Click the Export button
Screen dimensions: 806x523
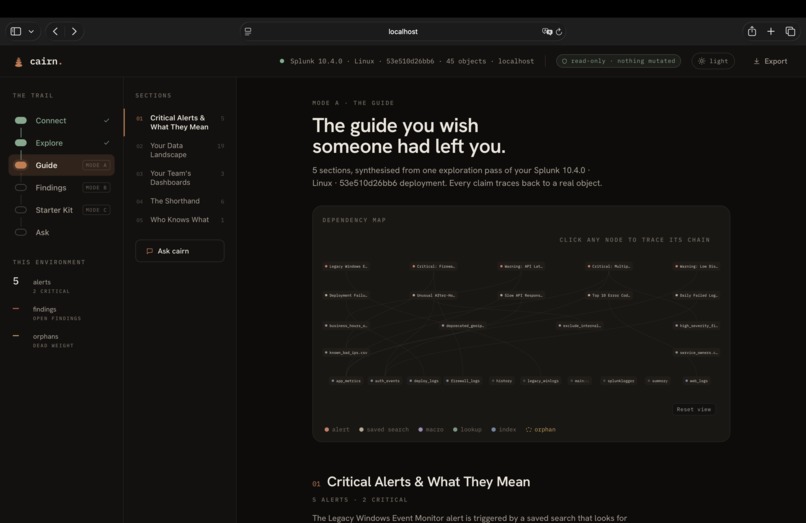(770, 61)
